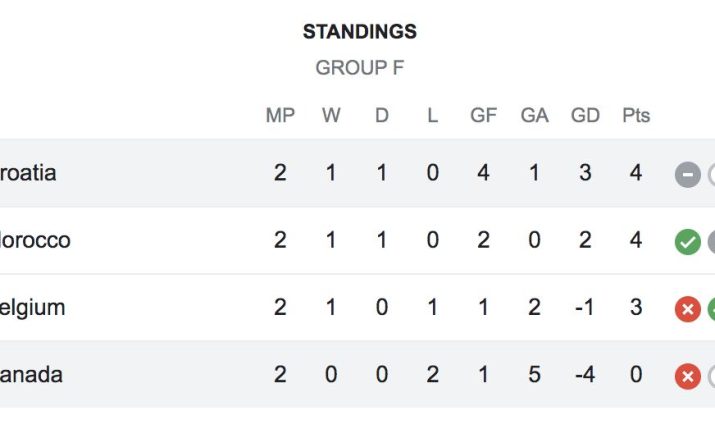Select the Canada team name
Viewport: 715px width, 429px height.
[31, 375]
